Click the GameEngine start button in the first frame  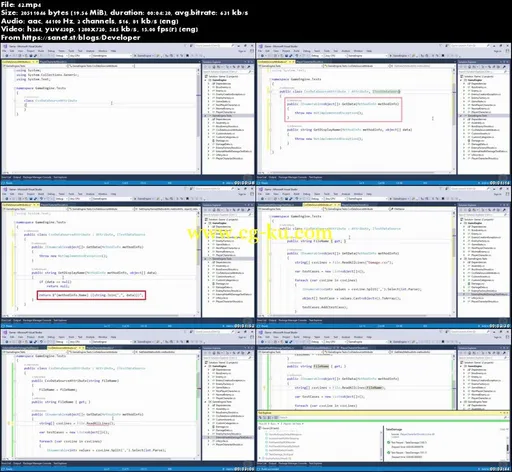pyautogui.click(x=143, y=56)
